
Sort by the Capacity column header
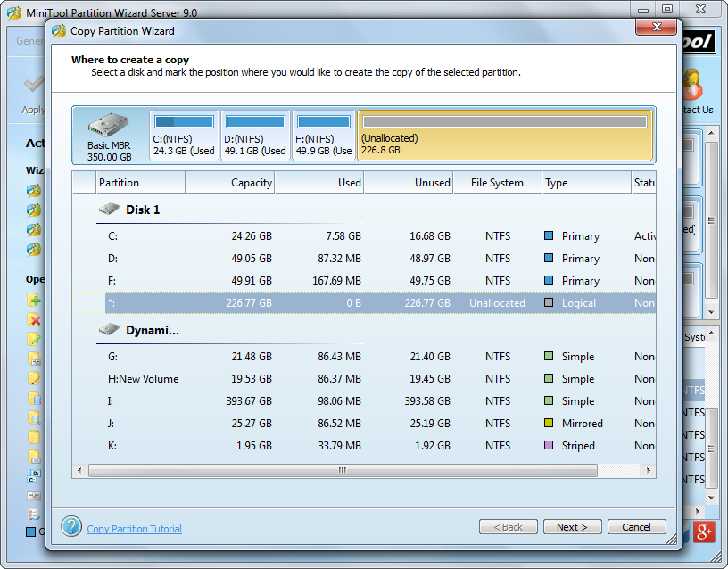(x=230, y=183)
